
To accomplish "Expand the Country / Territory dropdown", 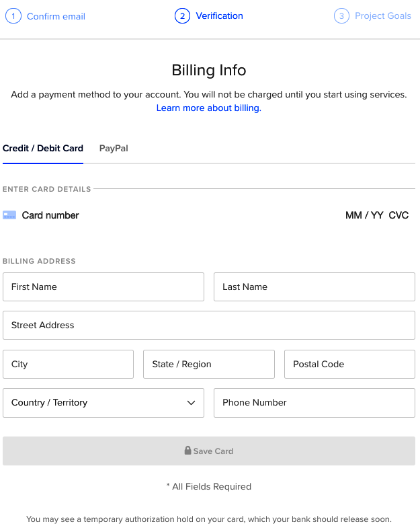I will click(x=103, y=403).
